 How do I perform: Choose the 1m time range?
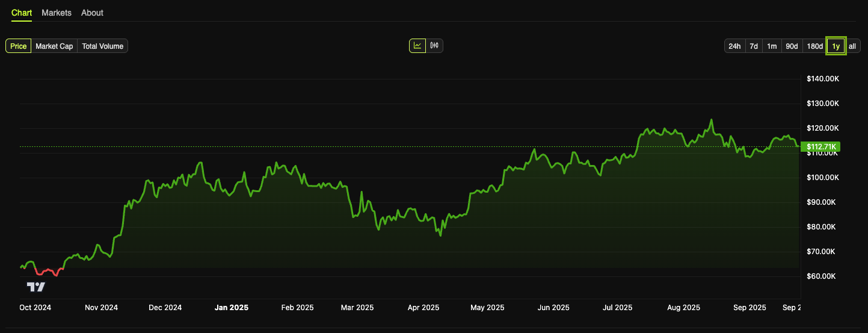click(772, 46)
